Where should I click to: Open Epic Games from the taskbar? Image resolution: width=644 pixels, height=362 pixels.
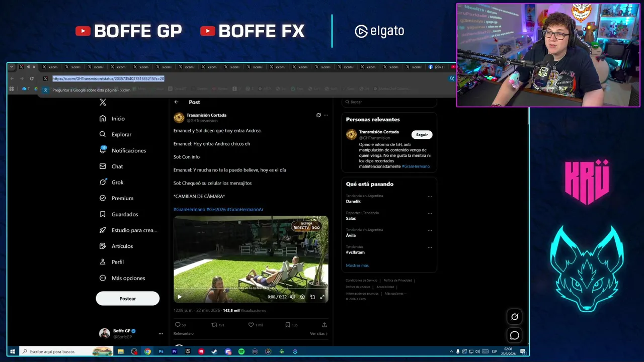click(x=188, y=351)
